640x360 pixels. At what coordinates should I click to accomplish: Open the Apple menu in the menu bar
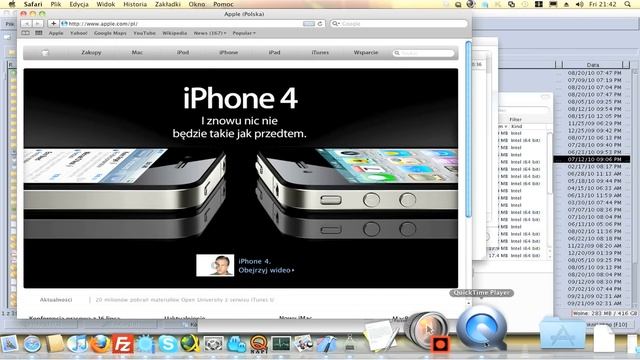(x=12, y=4)
